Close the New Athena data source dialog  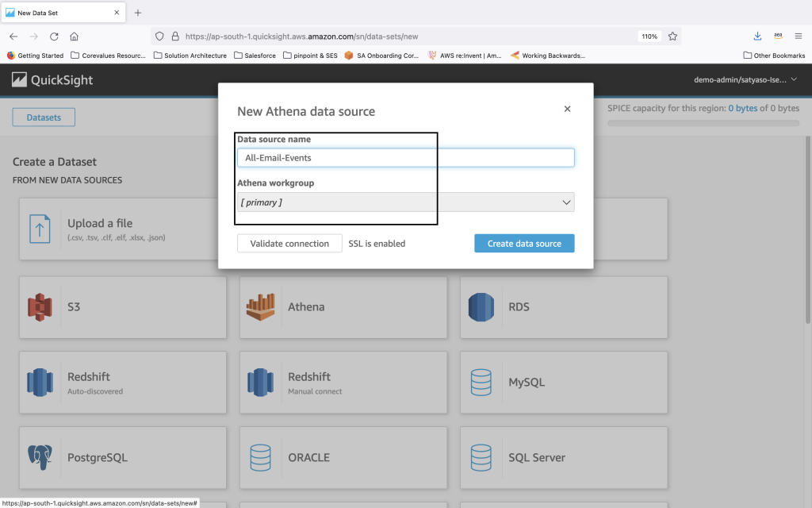pyautogui.click(x=567, y=109)
